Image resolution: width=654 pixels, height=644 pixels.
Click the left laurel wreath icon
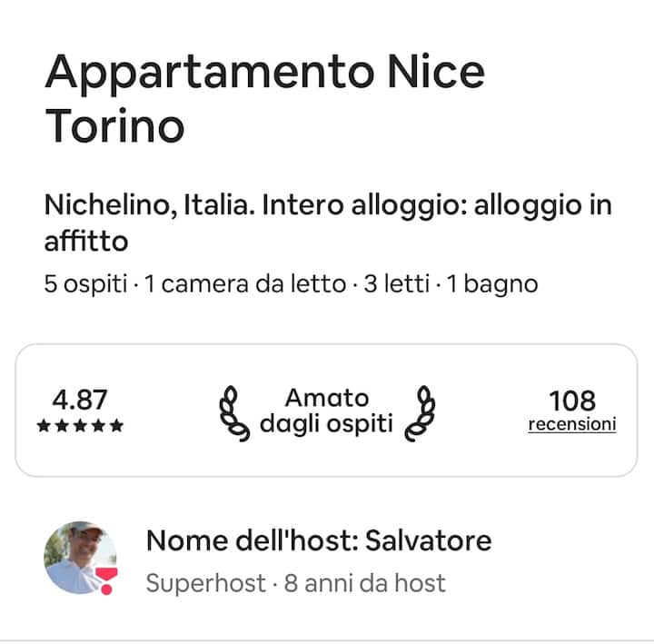[235, 413]
